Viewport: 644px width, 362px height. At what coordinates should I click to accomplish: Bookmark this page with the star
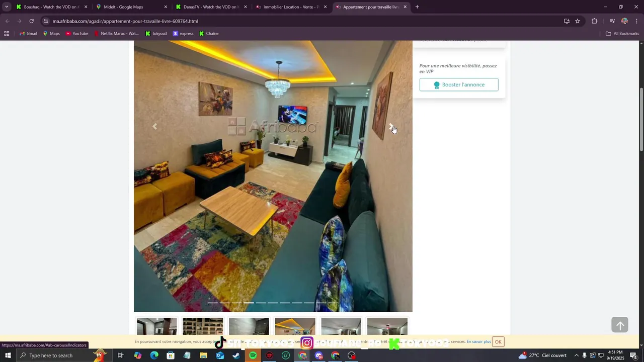578,21
